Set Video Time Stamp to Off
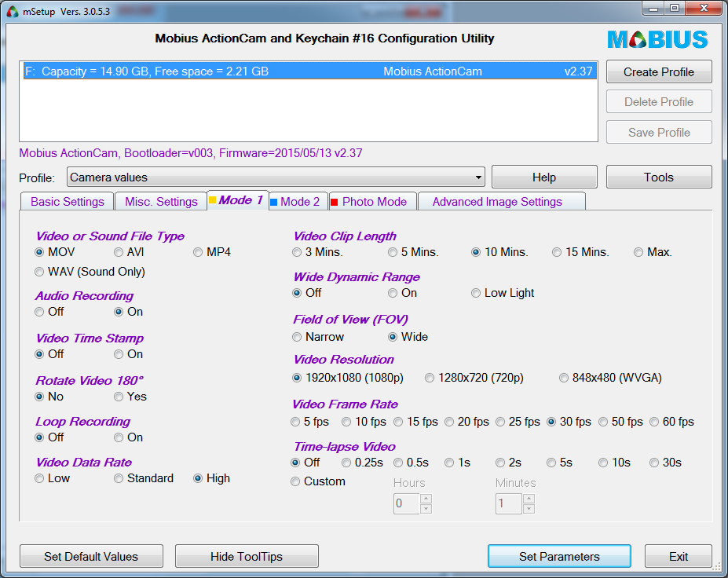This screenshot has height=578, width=728. click(49, 354)
